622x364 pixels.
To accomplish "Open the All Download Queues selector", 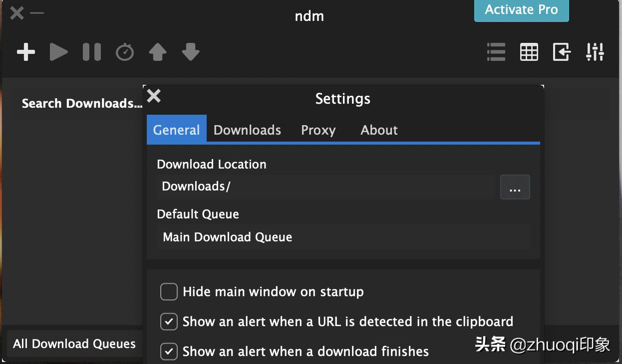I will click(x=74, y=344).
